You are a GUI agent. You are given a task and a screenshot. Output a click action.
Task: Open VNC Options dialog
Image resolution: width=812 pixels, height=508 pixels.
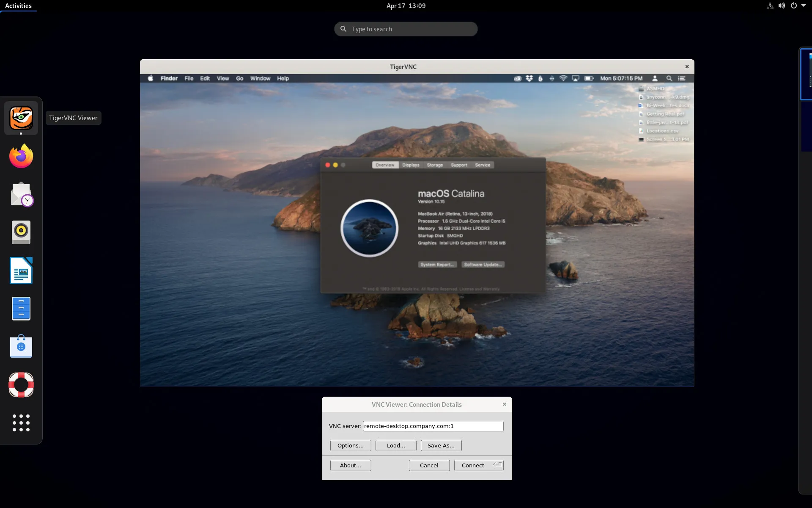(350, 445)
